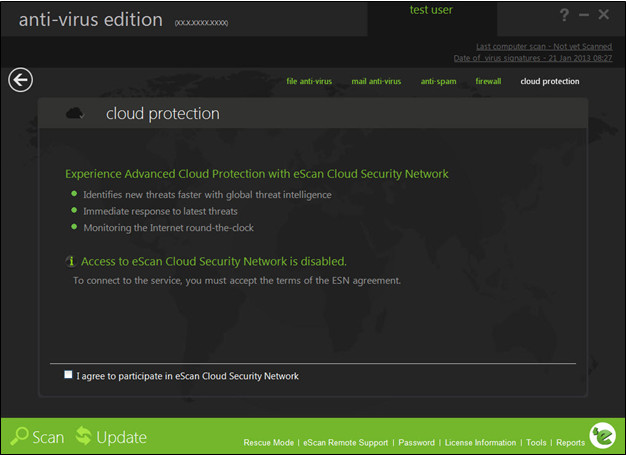Switch to the file anti-virus tab
Screen dimensions: 626x455
pos(309,81)
